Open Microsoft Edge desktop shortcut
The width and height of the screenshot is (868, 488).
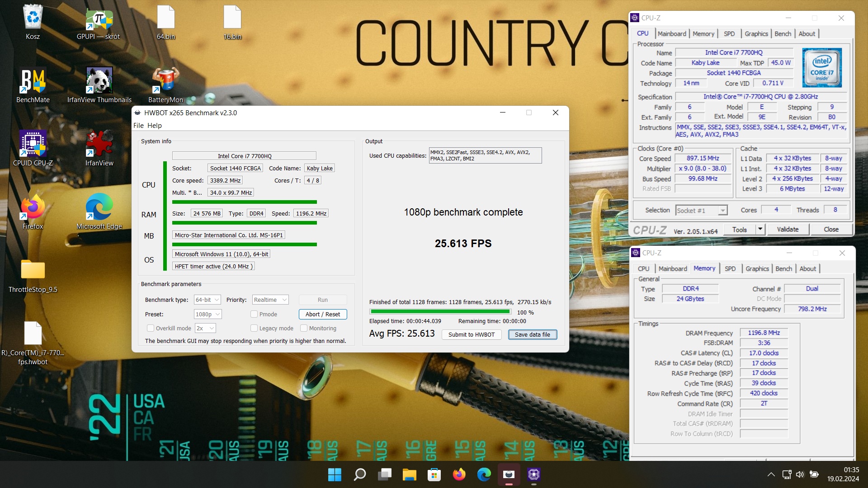[x=99, y=212]
